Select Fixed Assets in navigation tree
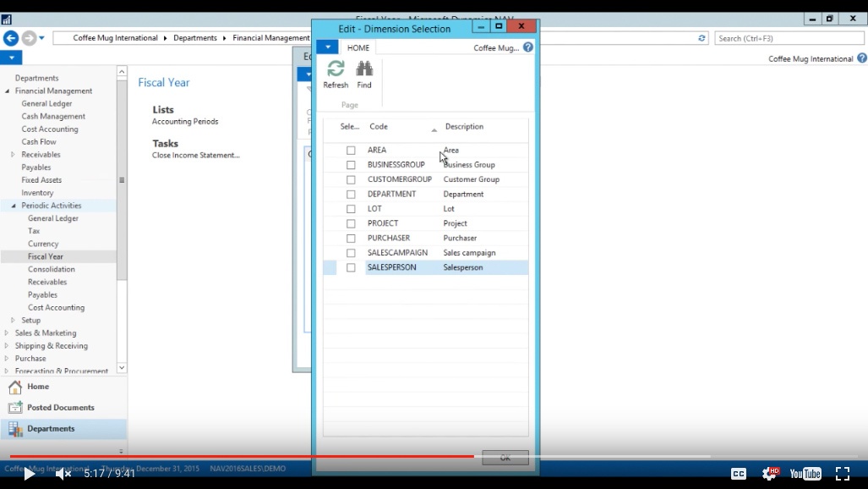The height and width of the screenshot is (489, 868). (41, 180)
